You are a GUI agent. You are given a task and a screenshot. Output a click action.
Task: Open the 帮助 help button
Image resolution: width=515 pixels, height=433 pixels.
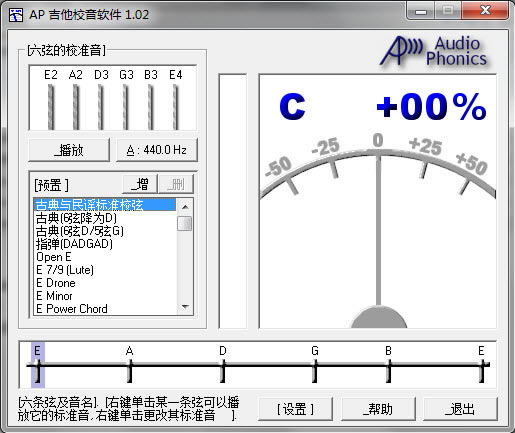point(378,409)
